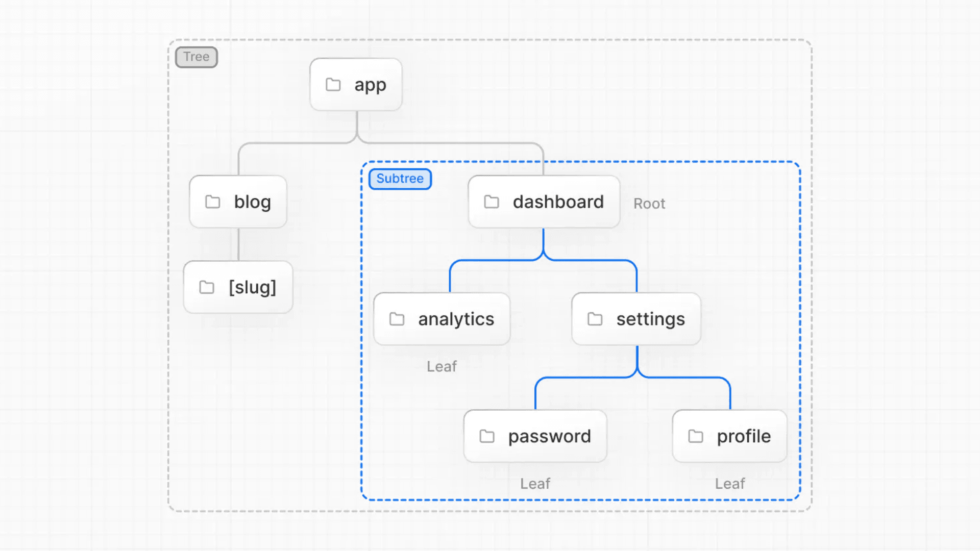Click the analytics folder icon
This screenshot has width=980, height=551.
(x=397, y=318)
